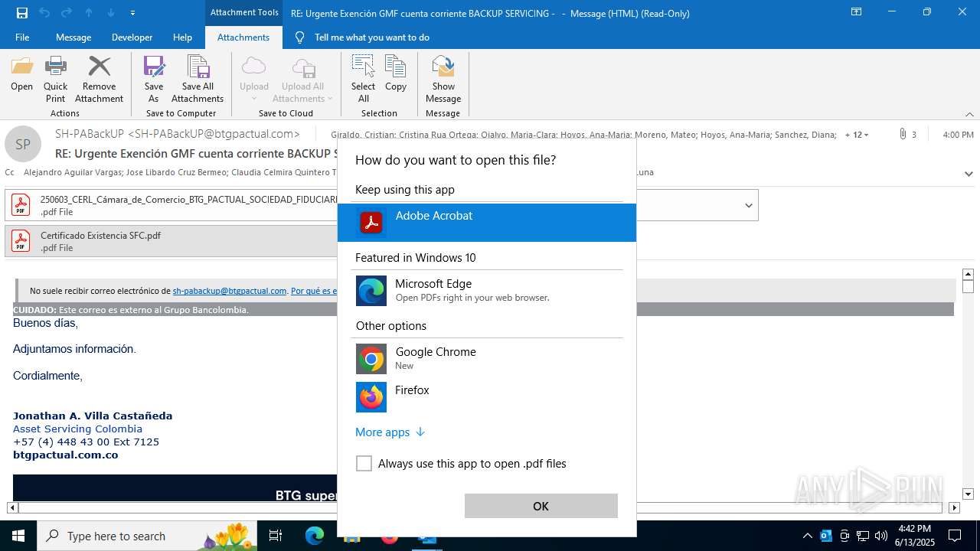The height and width of the screenshot is (551, 980).
Task: Switch to the Developer tab
Action: [x=132, y=37]
